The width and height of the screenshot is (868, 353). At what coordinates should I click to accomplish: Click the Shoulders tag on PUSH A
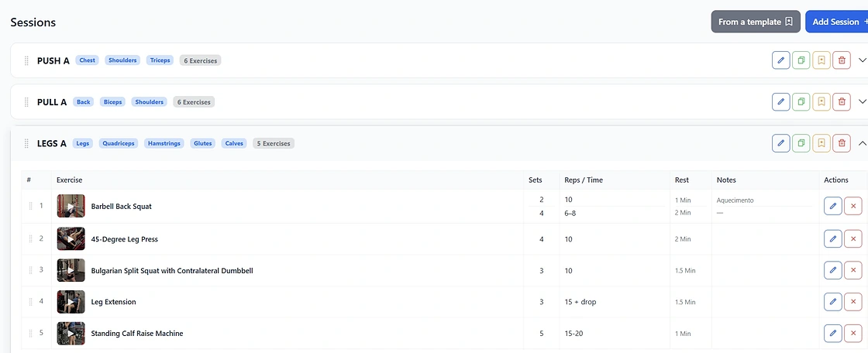pos(123,60)
